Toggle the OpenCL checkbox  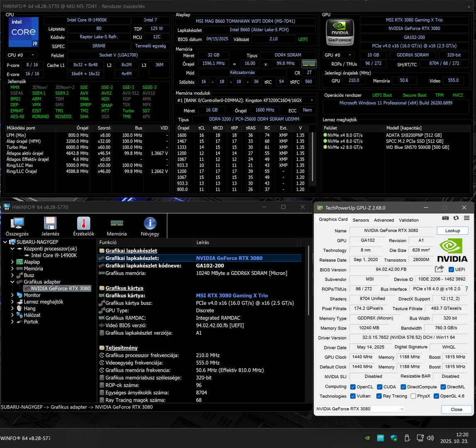pyautogui.click(x=353, y=387)
